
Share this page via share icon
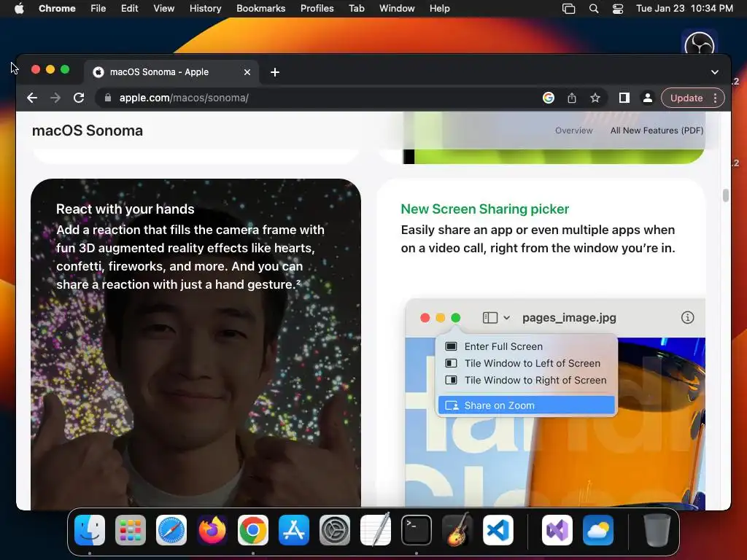coord(572,98)
